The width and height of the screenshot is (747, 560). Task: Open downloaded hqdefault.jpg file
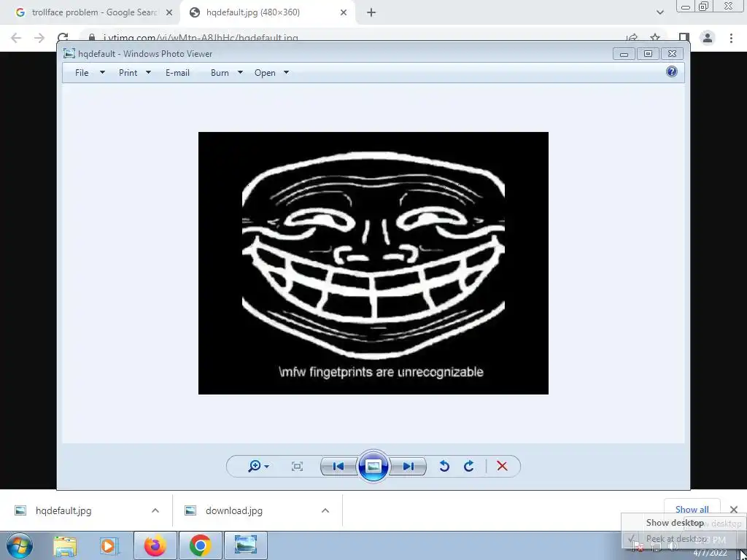tap(63, 510)
